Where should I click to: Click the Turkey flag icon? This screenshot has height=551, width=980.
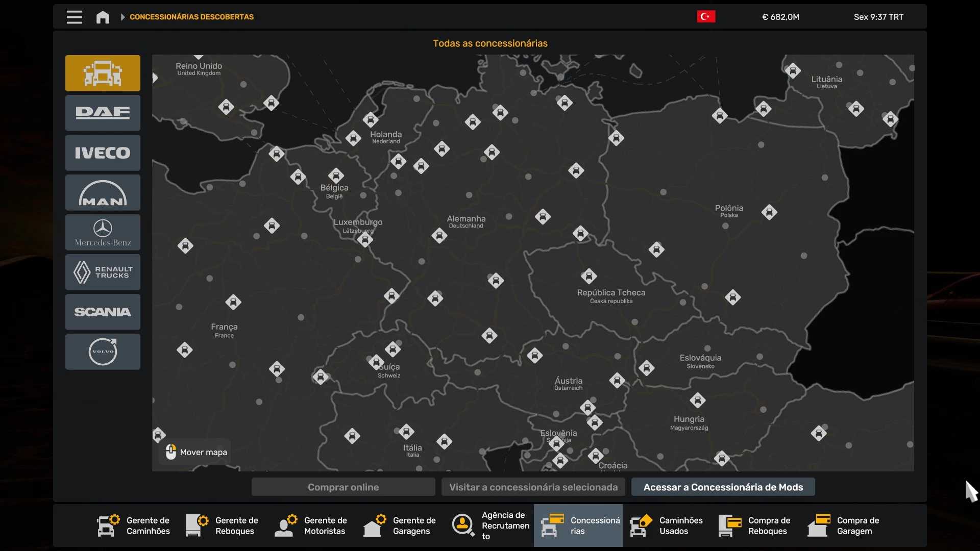click(706, 17)
